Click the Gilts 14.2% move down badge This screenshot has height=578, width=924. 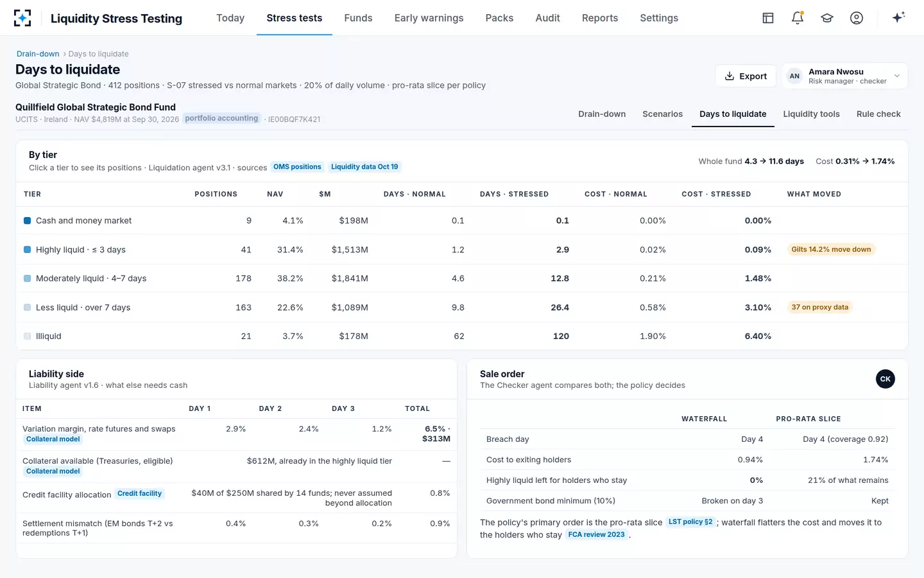831,249
